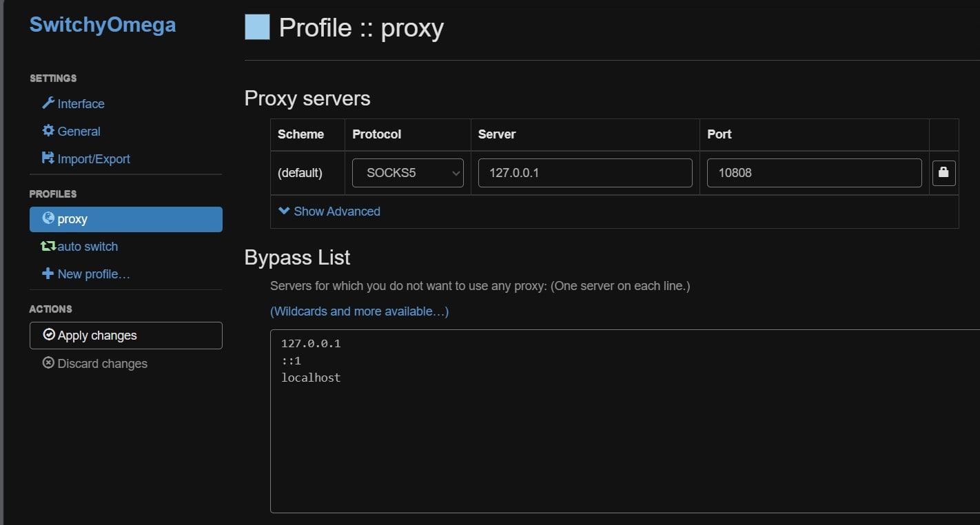Image resolution: width=980 pixels, height=525 pixels.
Task: Click the SwitchyOmega title link
Action: [x=103, y=25]
